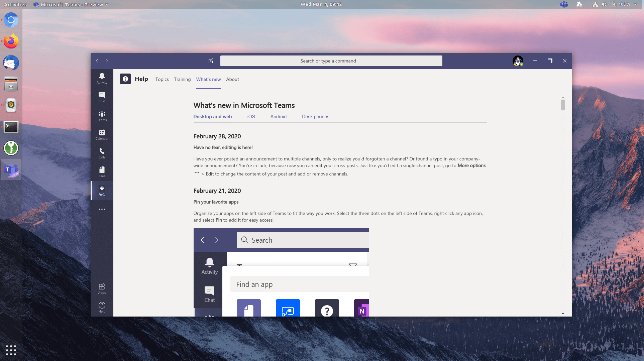644x361 pixels.
Task: Select Desk phones tab
Action: pyautogui.click(x=315, y=116)
